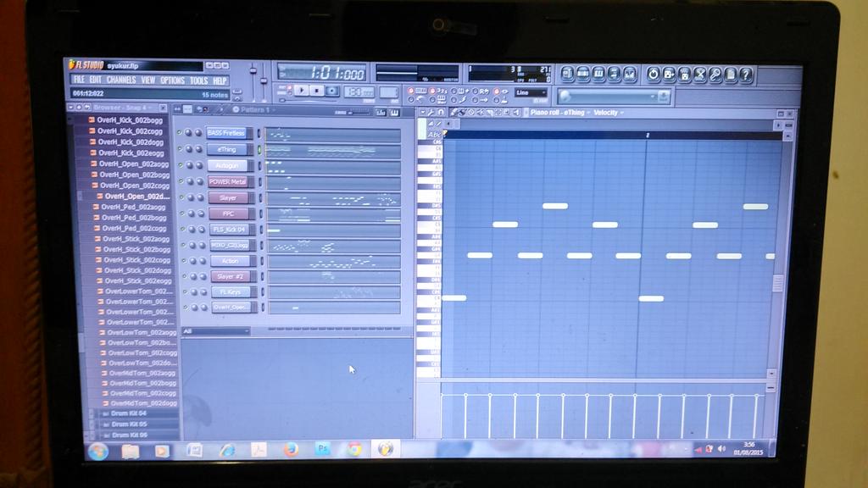
Task: Open the mixer window icon
Action: 630,75
